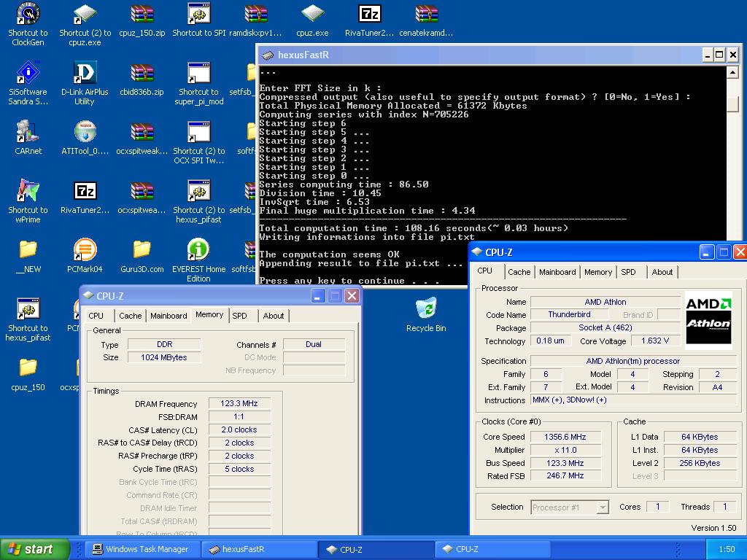Viewport: 747px width, 560px height.
Task: Select the RivaTuner2 7z file beside wPrime
Action: click(x=85, y=190)
